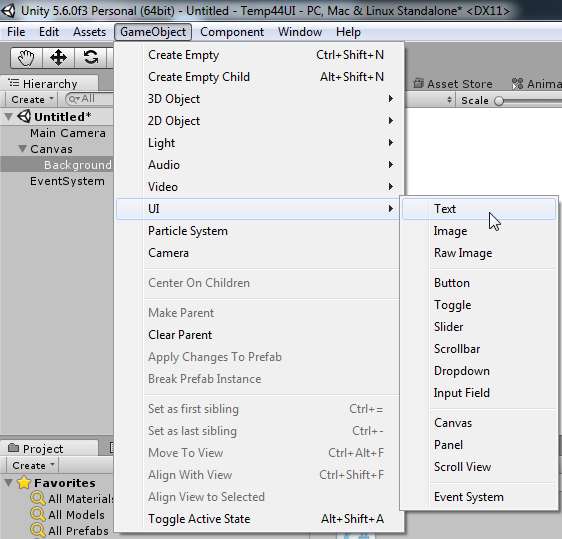
Task: Click the Hierarchy search field
Action: tap(90, 99)
